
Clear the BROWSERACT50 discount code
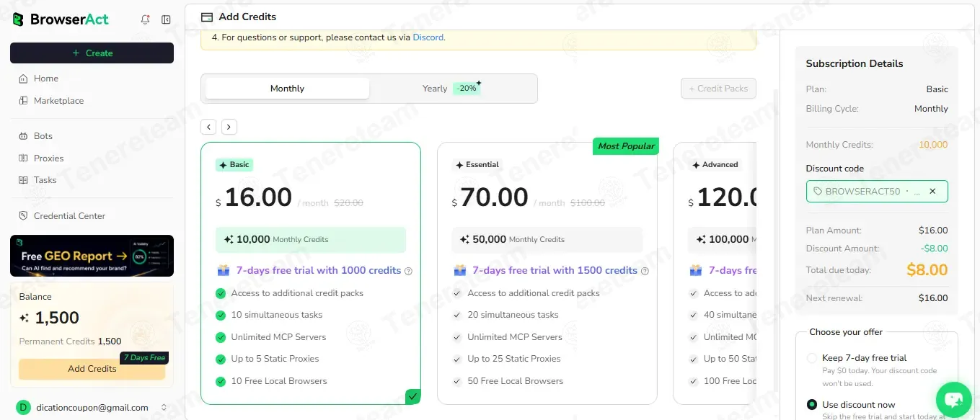tap(932, 192)
